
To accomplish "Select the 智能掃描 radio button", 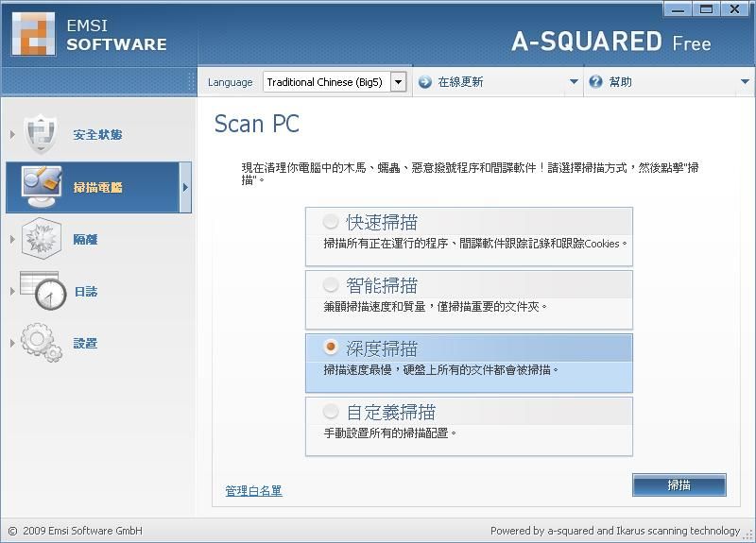I will pyautogui.click(x=331, y=285).
